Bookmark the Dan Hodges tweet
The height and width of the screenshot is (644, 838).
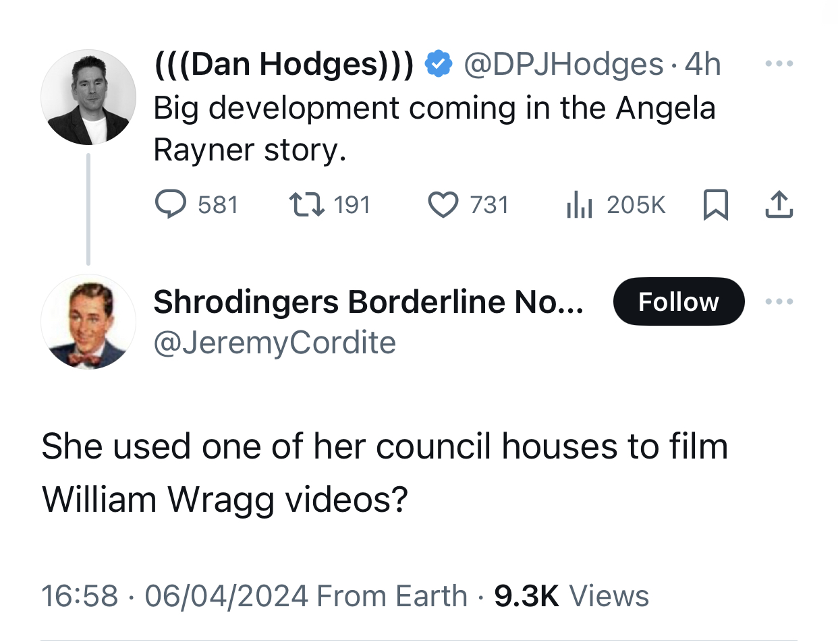tap(715, 205)
